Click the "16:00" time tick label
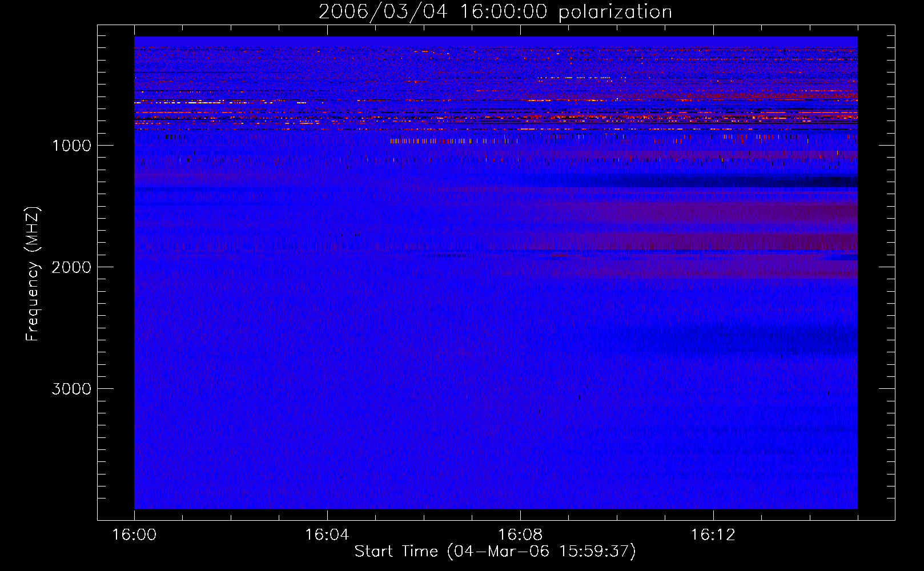 pos(134,535)
